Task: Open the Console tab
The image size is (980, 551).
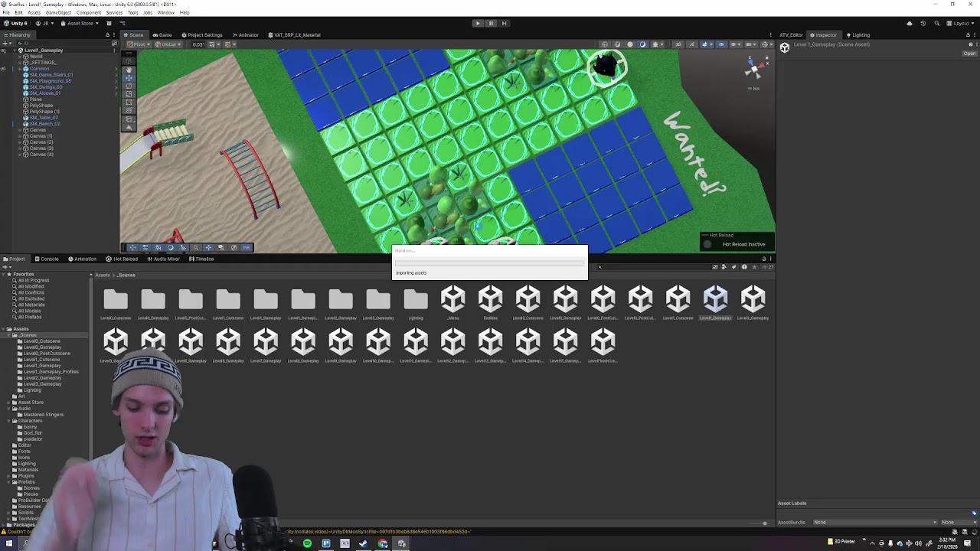Action: pyautogui.click(x=46, y=259)
